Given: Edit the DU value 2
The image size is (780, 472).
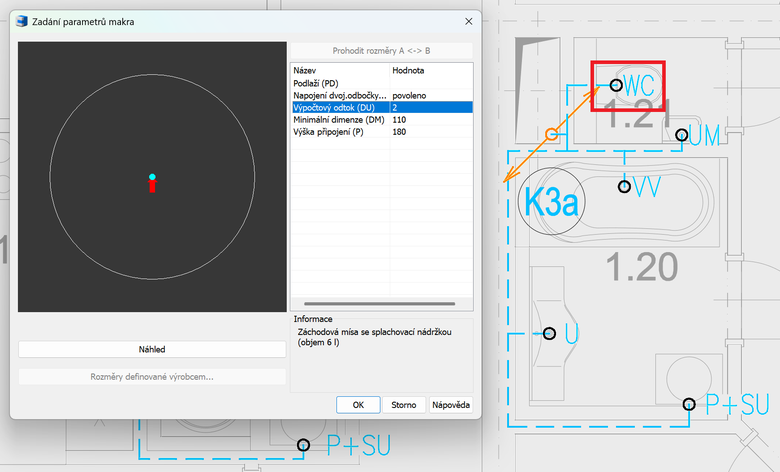Looking at the screenshot, I should point(431,107).
